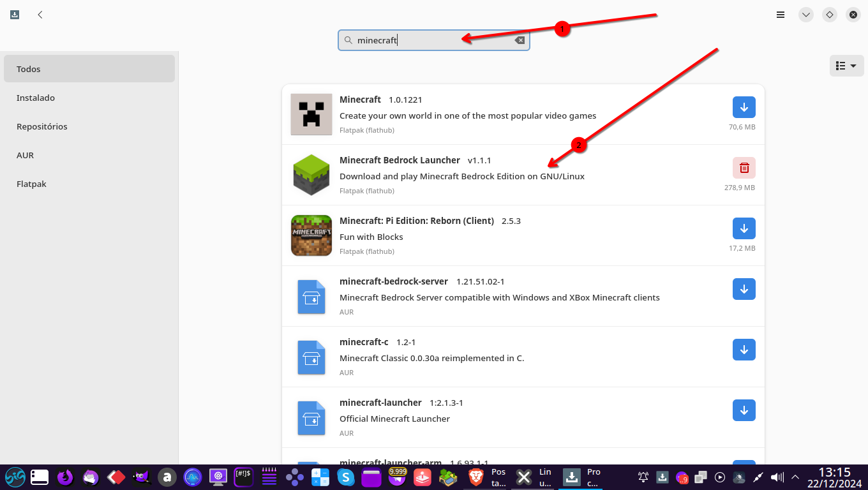The width and height of the screenshot is (868, 490).
Task: Filter results by Flatpak in sidebar
Action: [x=89, y=184]
